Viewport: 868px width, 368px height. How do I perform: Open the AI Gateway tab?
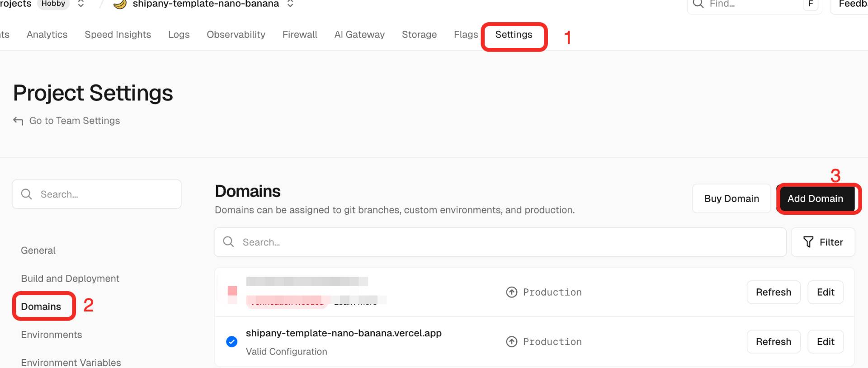pos(359,35)
